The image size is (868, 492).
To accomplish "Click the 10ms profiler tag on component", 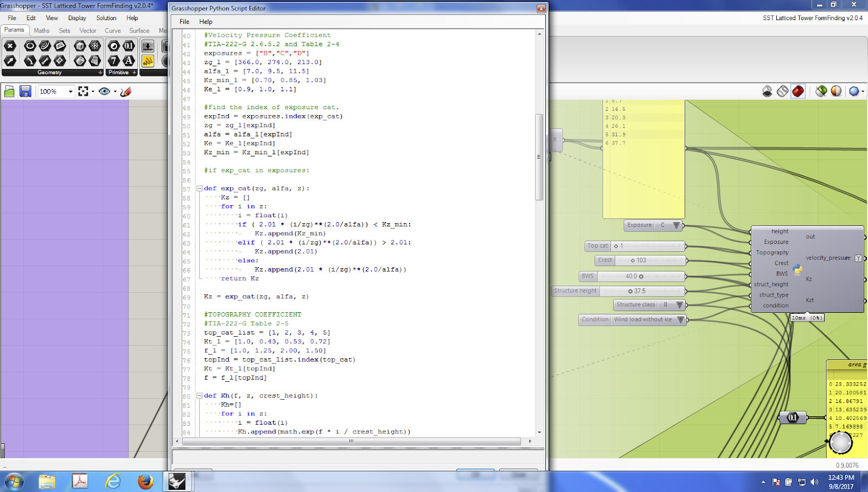I will [x=807, y=318].
